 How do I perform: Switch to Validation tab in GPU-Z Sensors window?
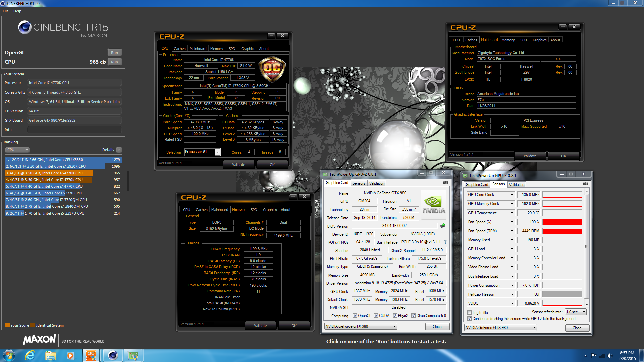[x=517, y=185]
